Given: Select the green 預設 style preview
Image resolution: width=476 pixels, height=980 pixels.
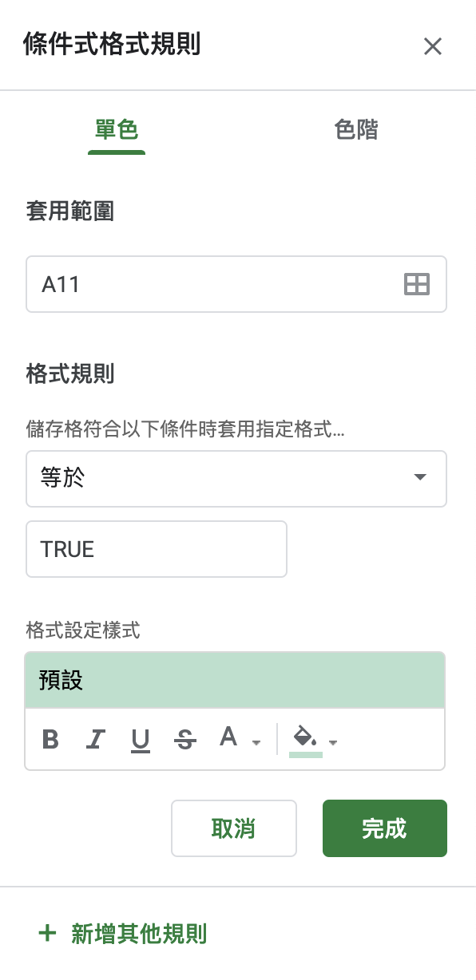Looking at the screenshot, I should coord(235,678).
